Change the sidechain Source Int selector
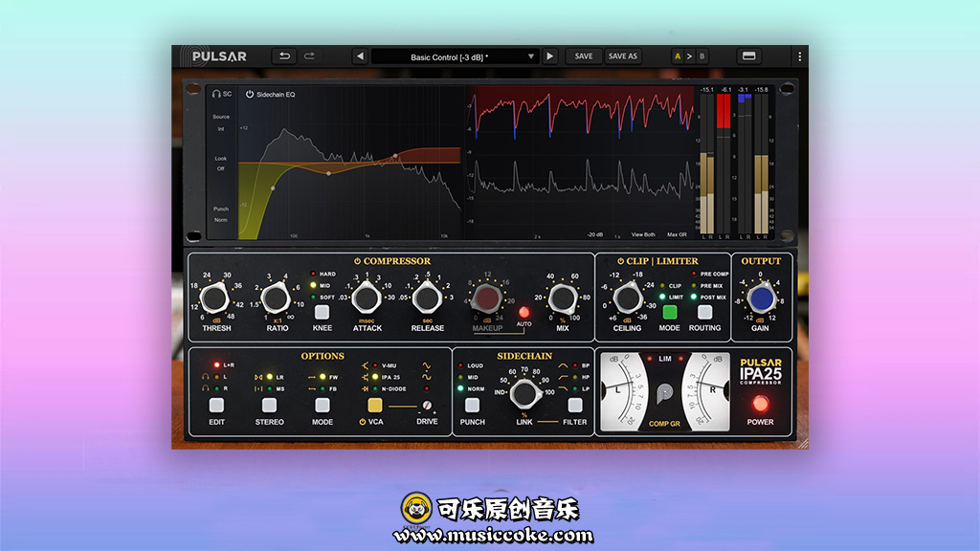This screenshot has height=551, width=980. pos(220,128)
